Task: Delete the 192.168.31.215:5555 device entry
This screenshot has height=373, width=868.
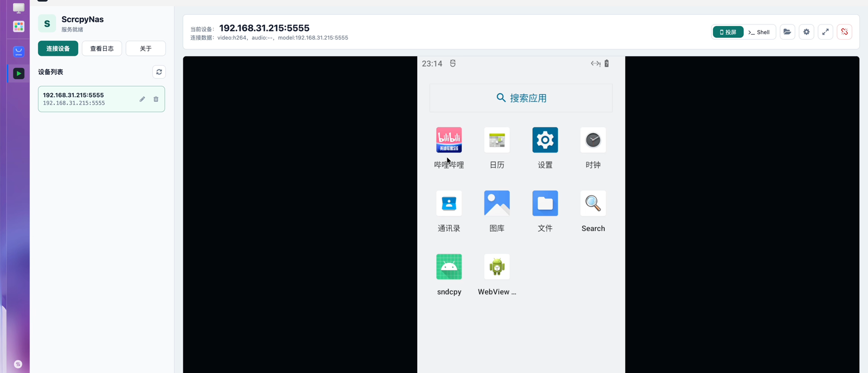Action: pos(156,99)
